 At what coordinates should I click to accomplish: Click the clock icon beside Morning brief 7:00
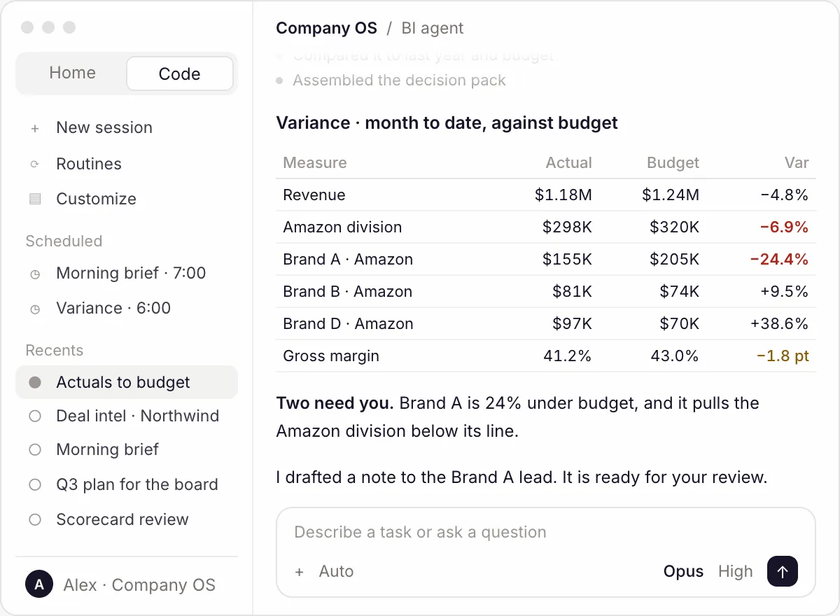coord(35,274)
